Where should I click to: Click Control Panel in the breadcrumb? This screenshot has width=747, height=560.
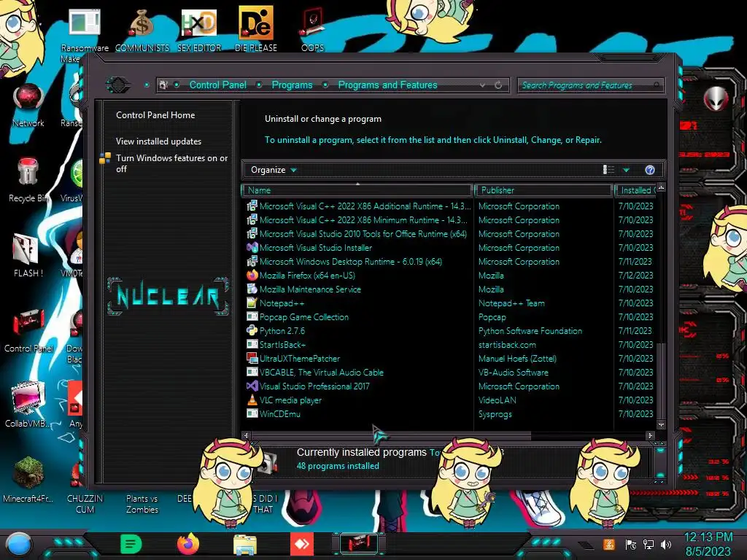point(217,85)
